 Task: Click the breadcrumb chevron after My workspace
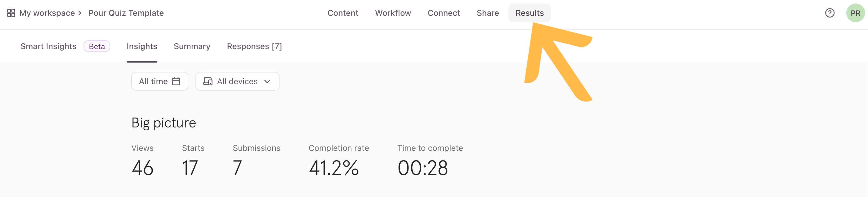click(x=80, y=13)
